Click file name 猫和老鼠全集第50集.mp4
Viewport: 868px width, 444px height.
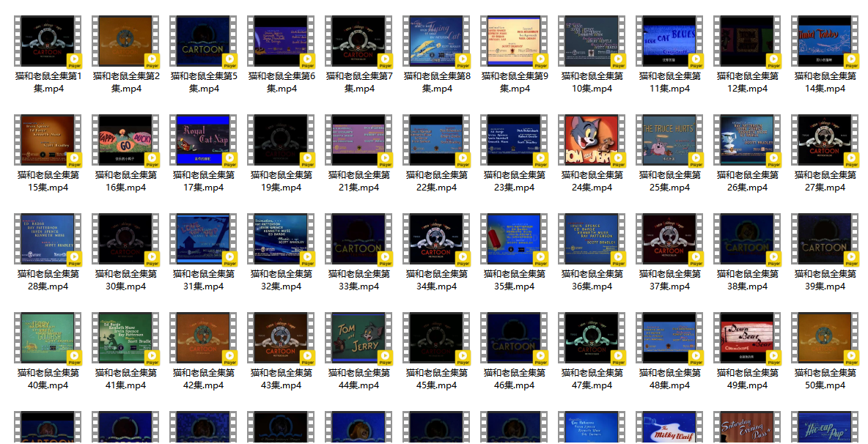(825, 379)
